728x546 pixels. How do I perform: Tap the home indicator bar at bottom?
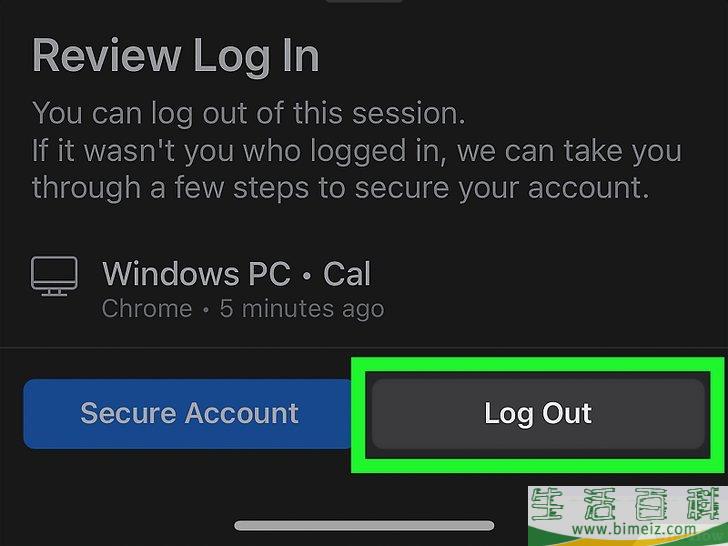364,525
